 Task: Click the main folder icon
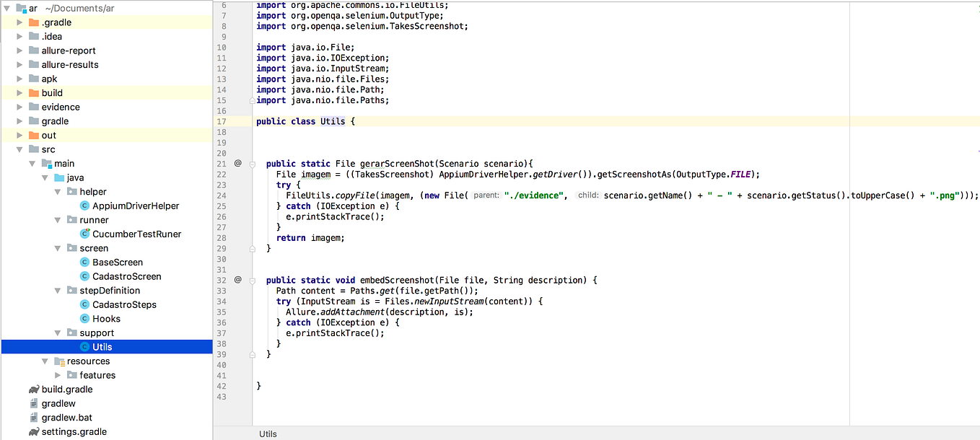tap(47, 164)
